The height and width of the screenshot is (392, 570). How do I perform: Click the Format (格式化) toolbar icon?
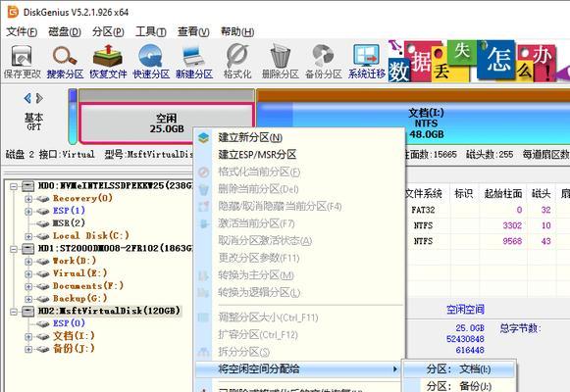(x=237, y=62)
